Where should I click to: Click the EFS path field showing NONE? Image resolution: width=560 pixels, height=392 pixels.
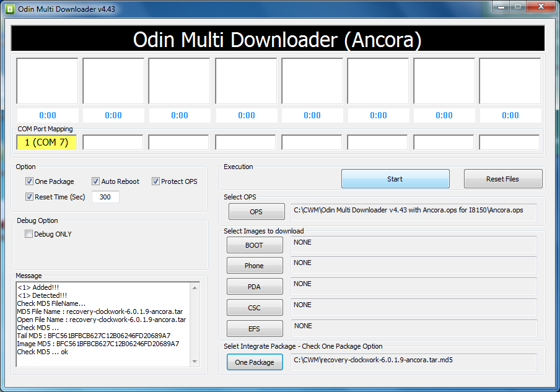[414, 328]
